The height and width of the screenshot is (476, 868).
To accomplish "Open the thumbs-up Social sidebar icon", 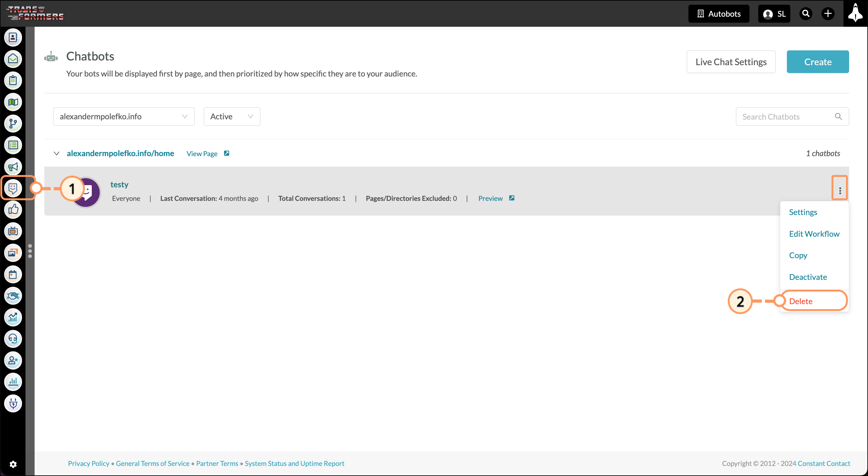I will point(13,210).
